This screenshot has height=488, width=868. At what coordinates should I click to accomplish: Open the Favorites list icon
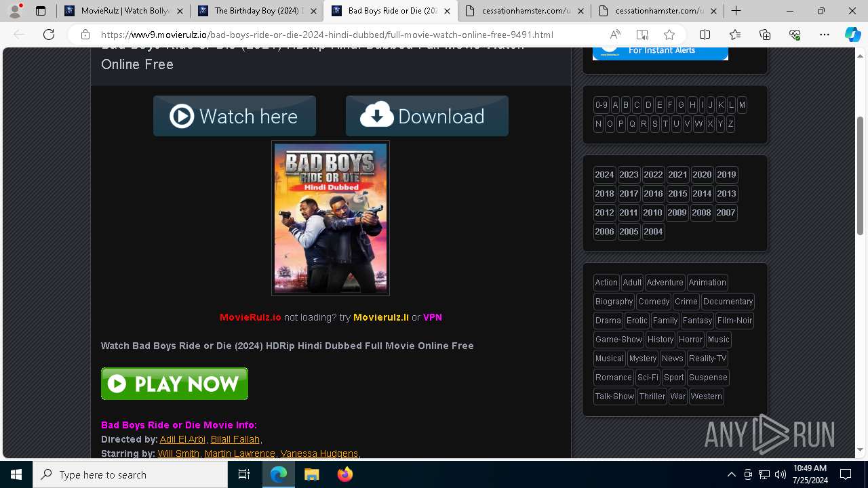coord(735,35)
